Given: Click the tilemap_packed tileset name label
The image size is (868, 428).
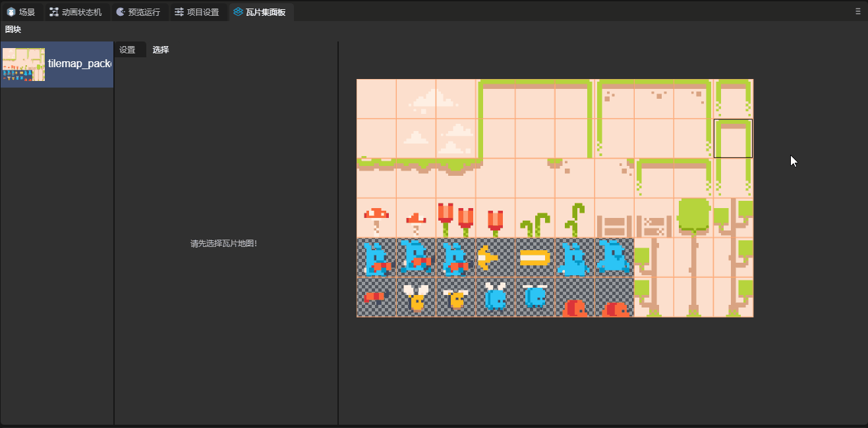Looking at the screenshot, I should (x=79, y=64).
